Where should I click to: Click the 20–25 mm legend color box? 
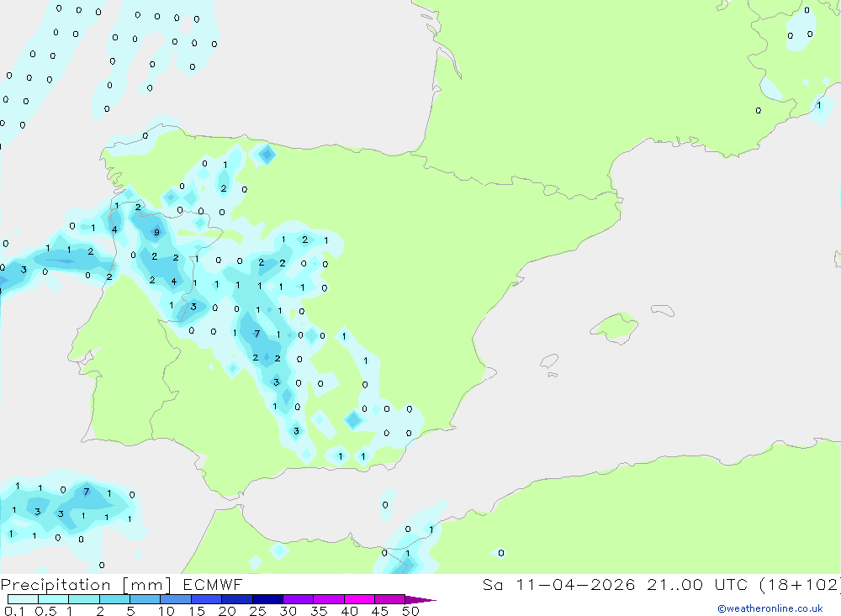tap(237, 599)
